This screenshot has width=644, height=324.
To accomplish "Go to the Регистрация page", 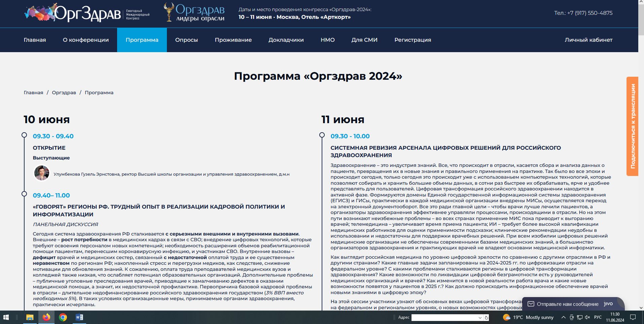I will coord(413,40).
